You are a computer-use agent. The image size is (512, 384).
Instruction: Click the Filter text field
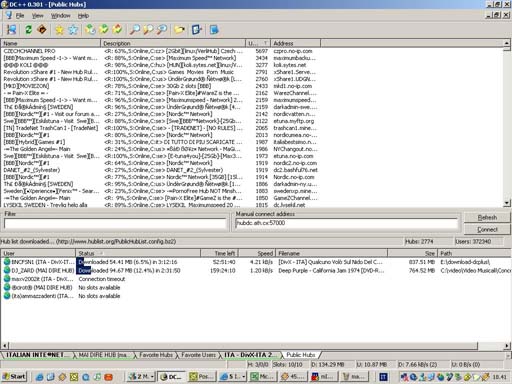coord(115,223)
